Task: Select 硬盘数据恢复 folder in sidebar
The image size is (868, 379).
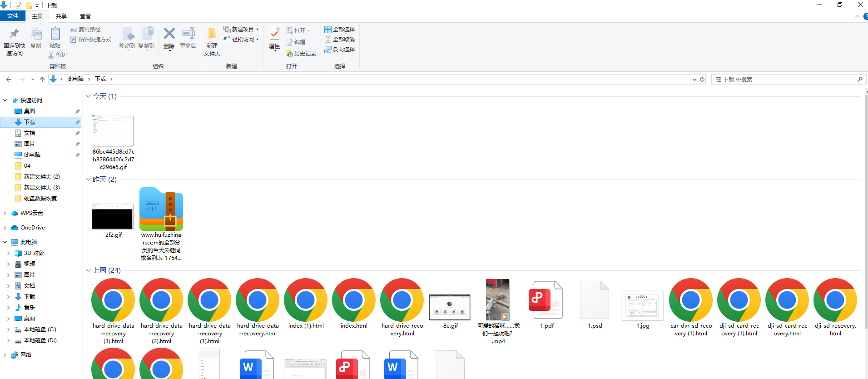Action: 40,199
